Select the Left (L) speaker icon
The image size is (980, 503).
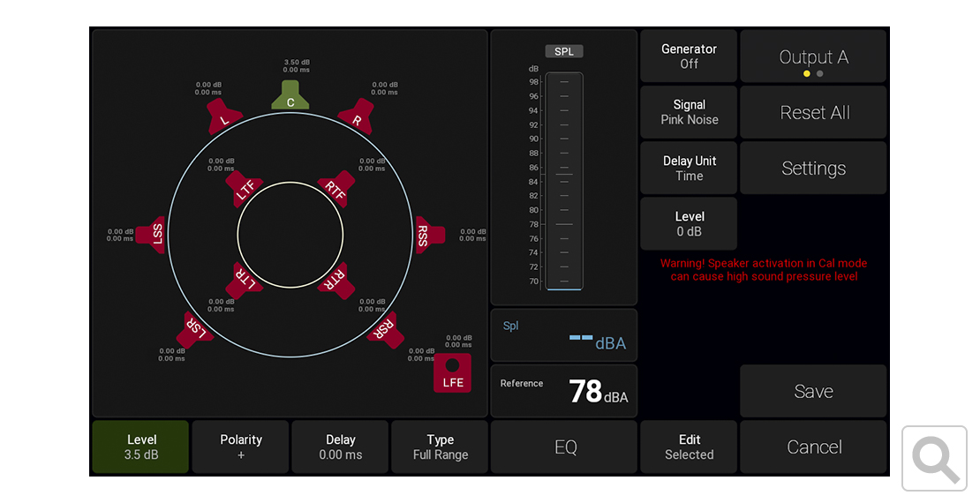point(224,116)
